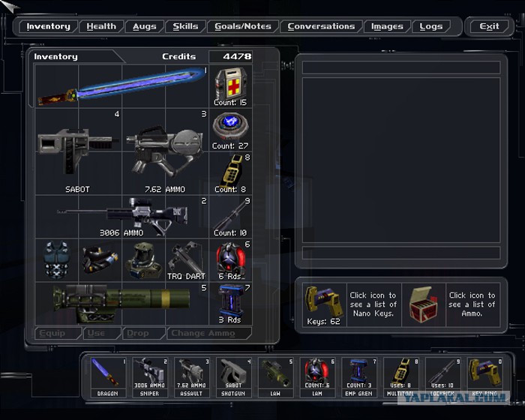This screenshot has height=420, width=525.
Task: Open the Health tab
Action: point(101,26)
